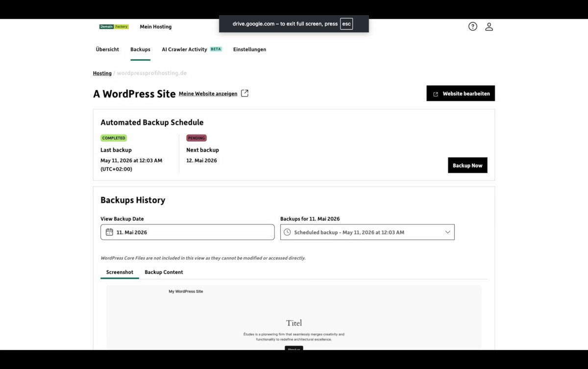Click the Backups for 11. Mai 2026 label
Viewport: 588px width, 369px height.
point(310,219)
